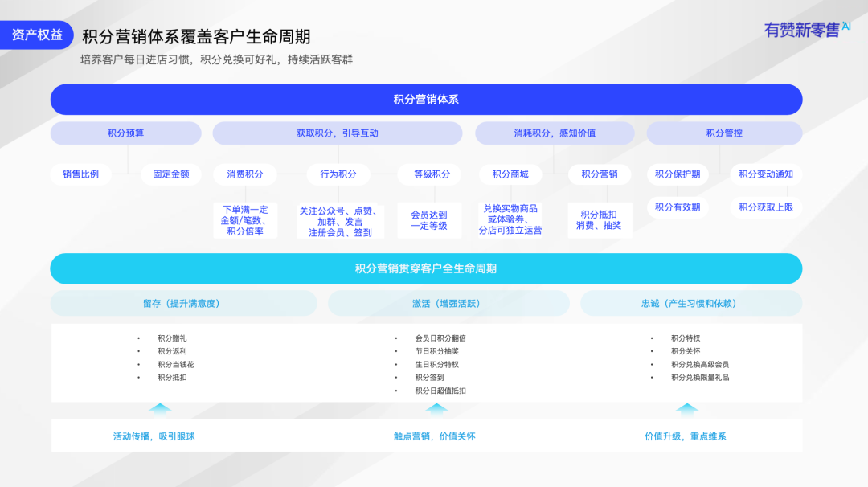The width and height of the screenshot is (868, 487).
Task: Click the up arrow above 价值升级
Action: tap(687, 409)
